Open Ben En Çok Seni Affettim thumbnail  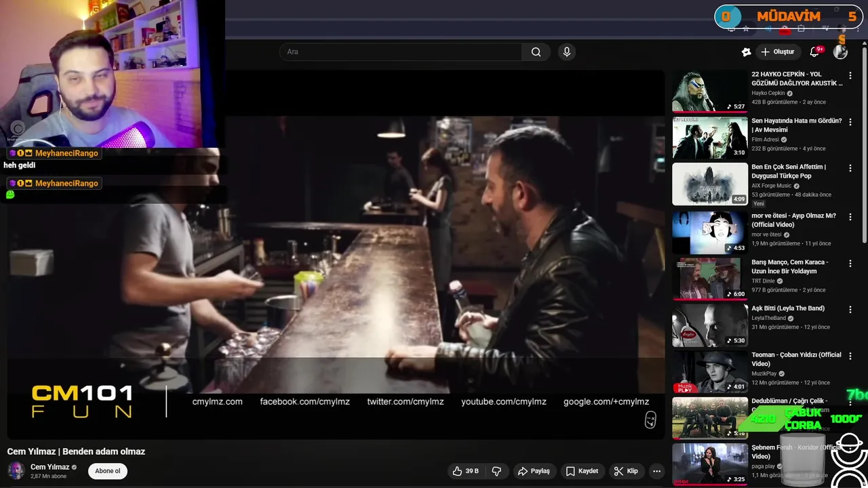click(710, 184)
